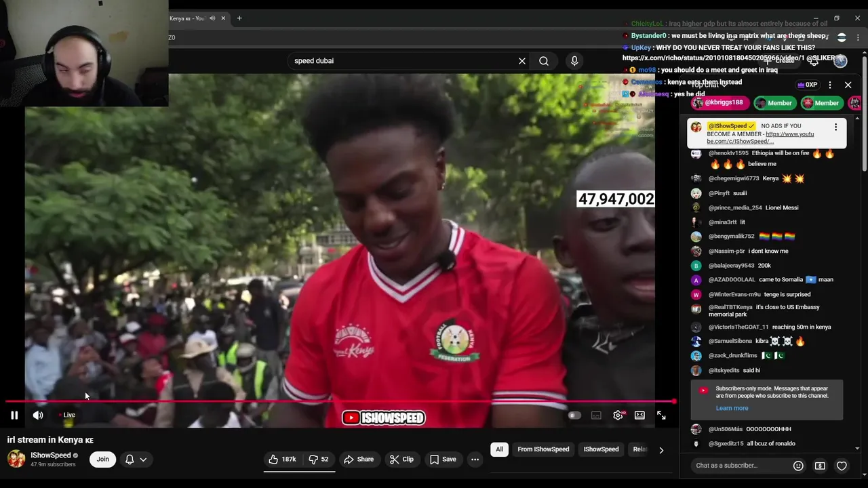Show more filter chips with the right arrow

click(661, 449)
